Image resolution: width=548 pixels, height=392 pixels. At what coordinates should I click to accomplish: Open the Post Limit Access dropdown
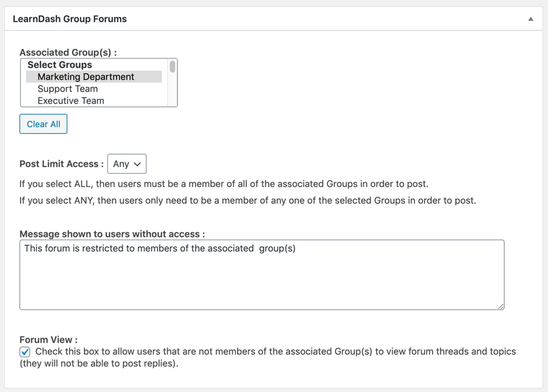(127, 164)
